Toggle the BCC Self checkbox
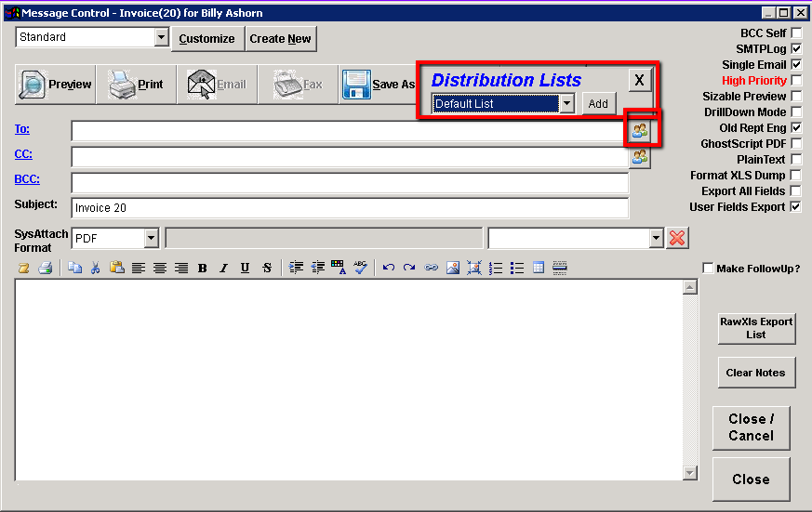Image resolution: width=812 pixels, height=512 pixels. click(796, 33)
